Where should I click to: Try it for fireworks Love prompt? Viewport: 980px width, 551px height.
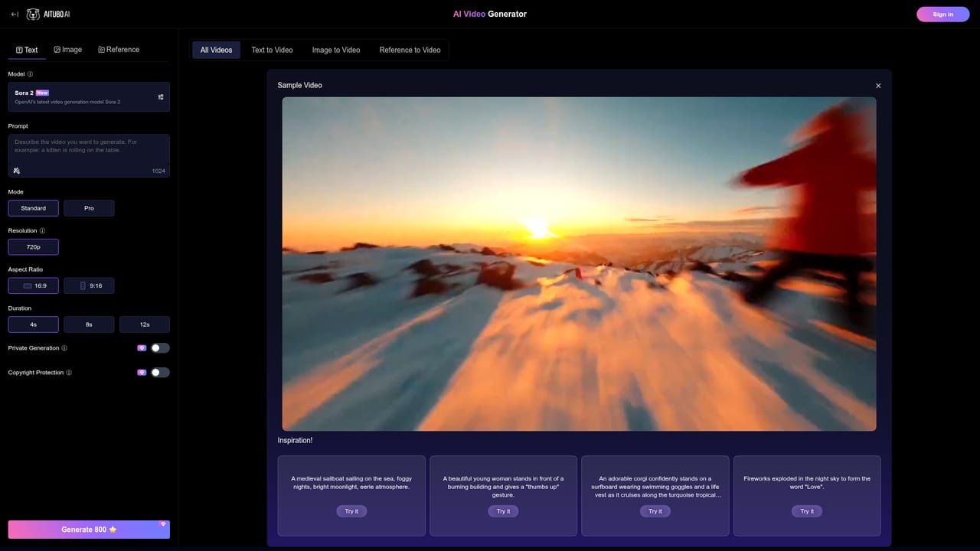pyautogui.click(x=807, y=511)
